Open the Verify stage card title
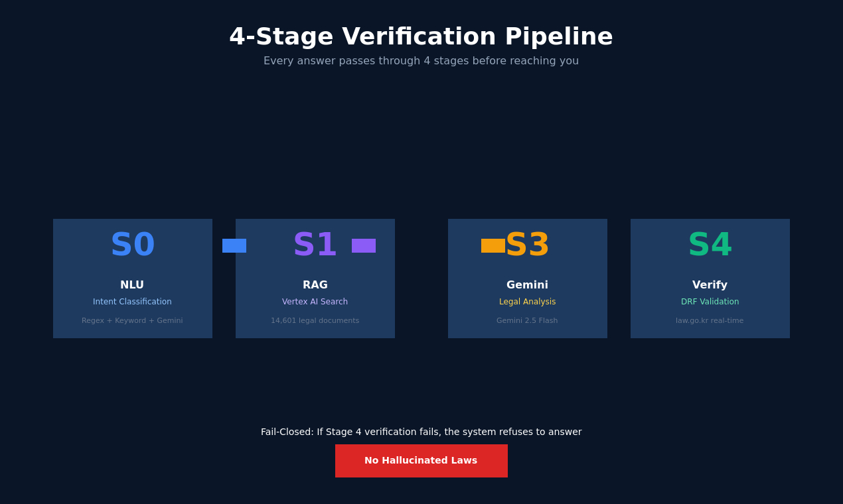Screen dimensions: 843x504 (710, 285)
